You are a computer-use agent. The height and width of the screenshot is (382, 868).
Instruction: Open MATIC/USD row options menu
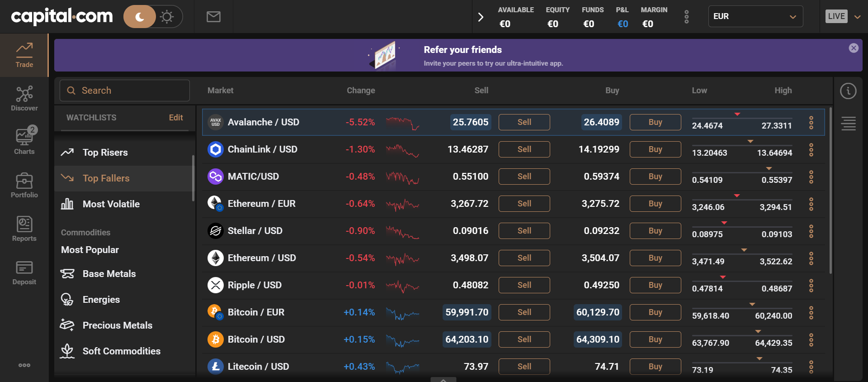click(x=811, y=177)
